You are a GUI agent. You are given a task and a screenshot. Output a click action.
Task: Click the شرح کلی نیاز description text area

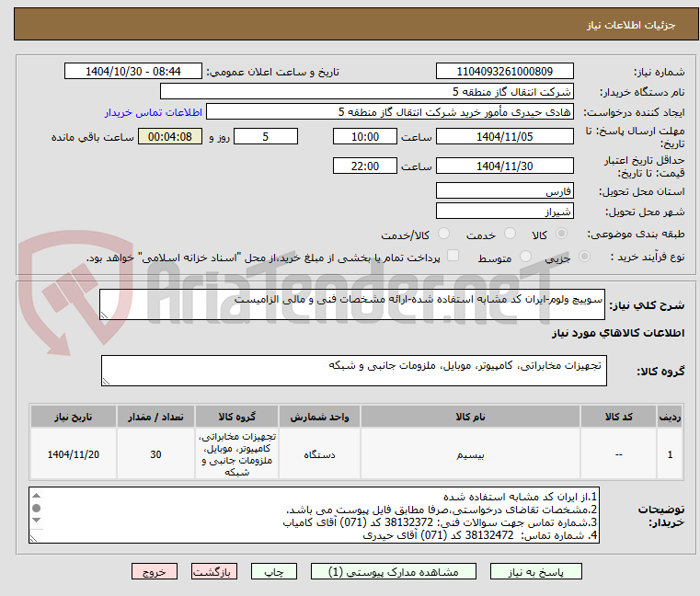(x=351, y=304)
